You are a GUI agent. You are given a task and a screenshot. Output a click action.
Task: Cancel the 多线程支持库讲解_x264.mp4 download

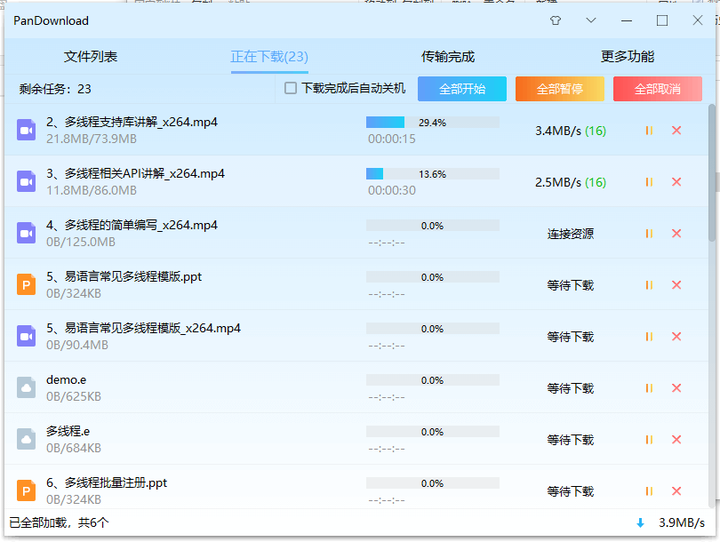tap(676, 130)
